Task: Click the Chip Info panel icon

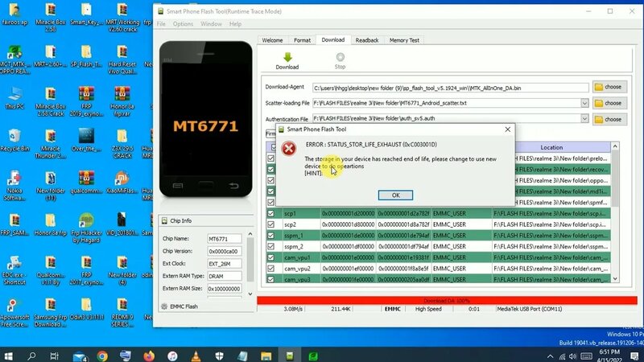Action: click(x=164, y=220)
